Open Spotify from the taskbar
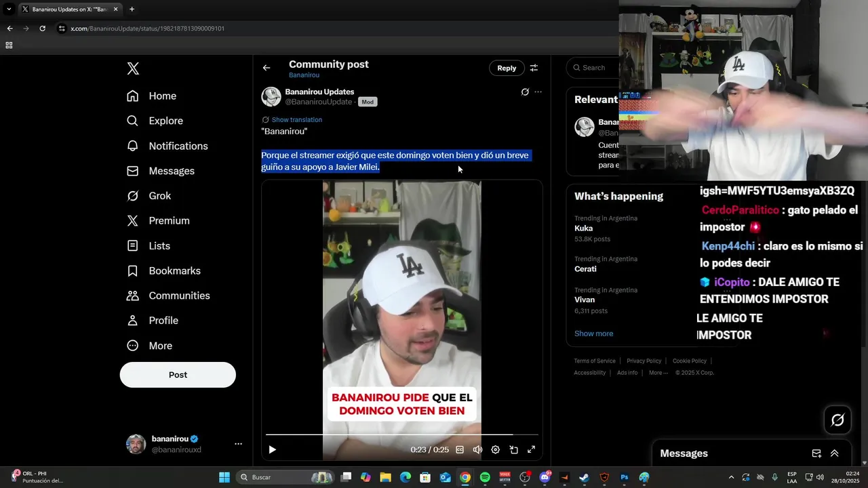 (485, 477)
